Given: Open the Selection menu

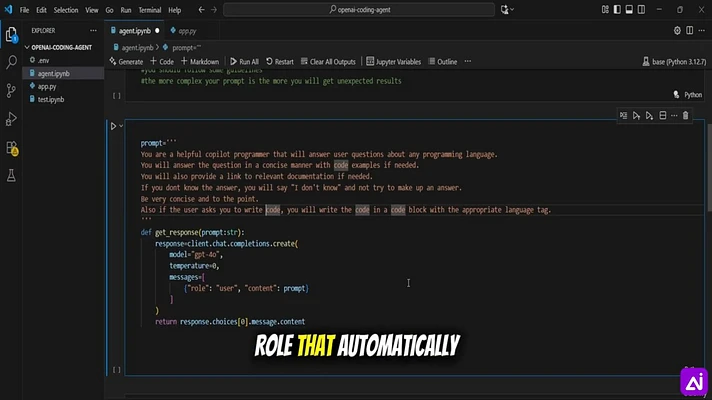Looking at the screenshot, I should [x=66, y=10].
